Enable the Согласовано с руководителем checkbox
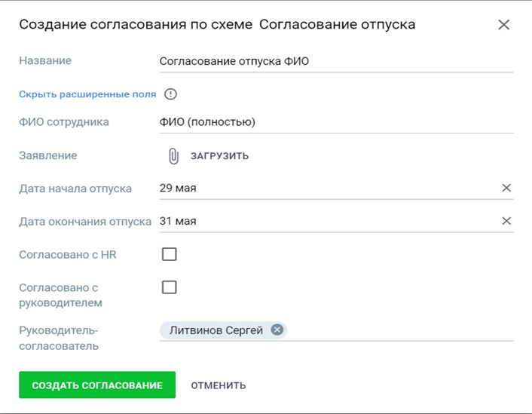The width and height of the screenshot is (532, 414). [x=170, y=287]
